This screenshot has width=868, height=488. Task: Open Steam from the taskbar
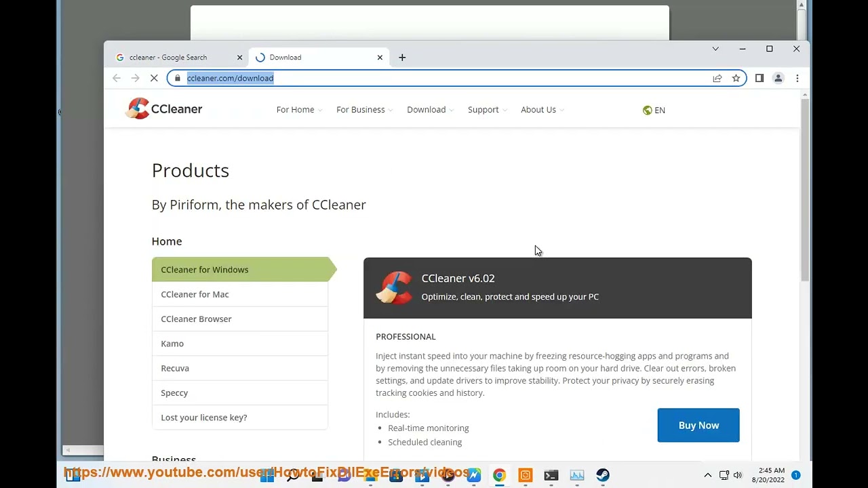pyautogui.click(x=603, y=475)
